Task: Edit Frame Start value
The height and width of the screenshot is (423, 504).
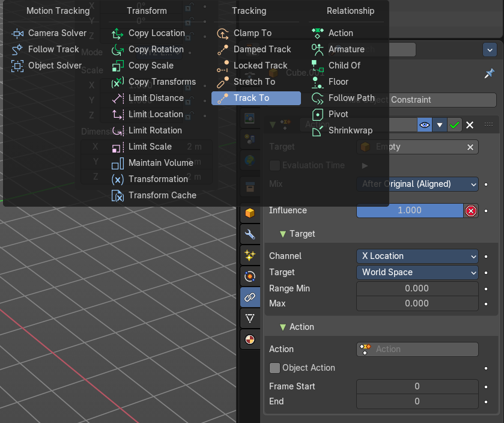Action: click(417, 386)
